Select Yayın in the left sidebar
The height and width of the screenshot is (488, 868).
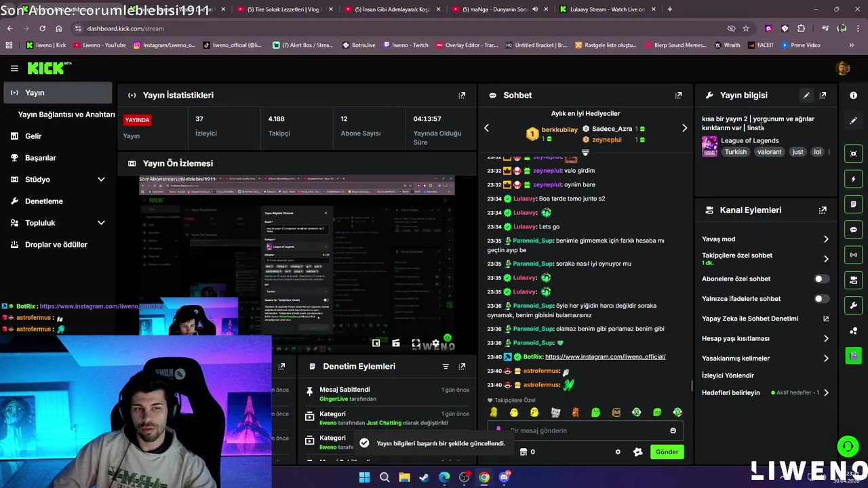pos(58,93)
